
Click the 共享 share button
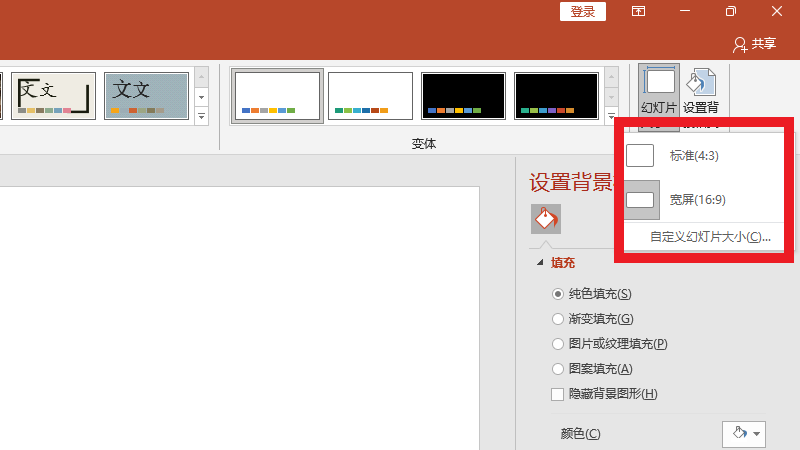click(x=754, y=43)
